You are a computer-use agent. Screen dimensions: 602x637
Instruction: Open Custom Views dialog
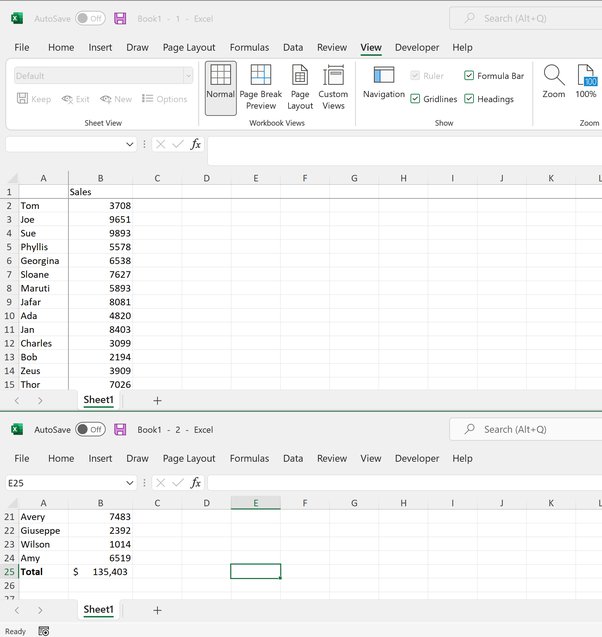click(x=333, y=88)
